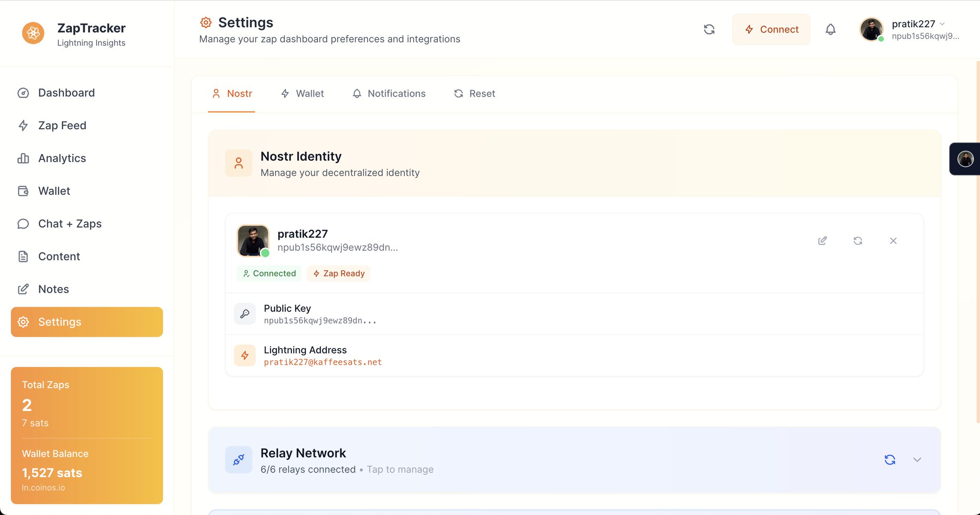Click the Relay Network plug icon
Image resolution: width=980 pixels, height=515 pixels.
point(239,460)
